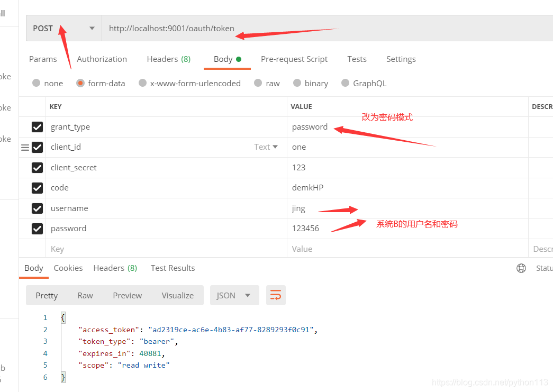Open the response Headers (8) tab
Image resolution: width=553 pixels, height=392 pixels.
115,268
